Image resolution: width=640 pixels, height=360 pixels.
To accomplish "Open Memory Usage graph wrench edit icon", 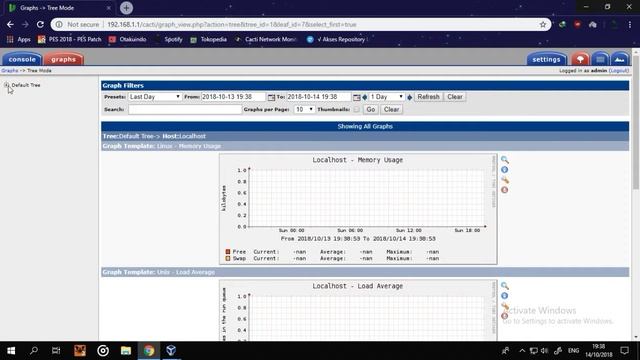I will click(x=505, y=180).
